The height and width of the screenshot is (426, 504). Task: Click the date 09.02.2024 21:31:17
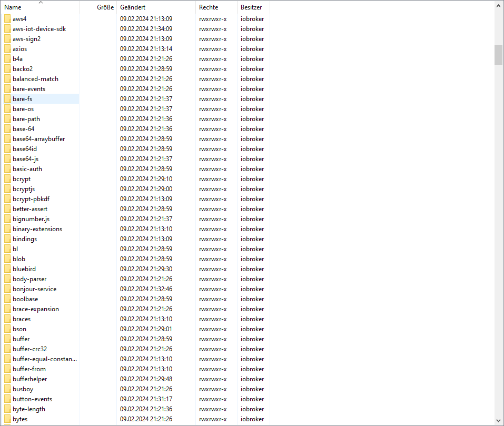click(146, 399)
